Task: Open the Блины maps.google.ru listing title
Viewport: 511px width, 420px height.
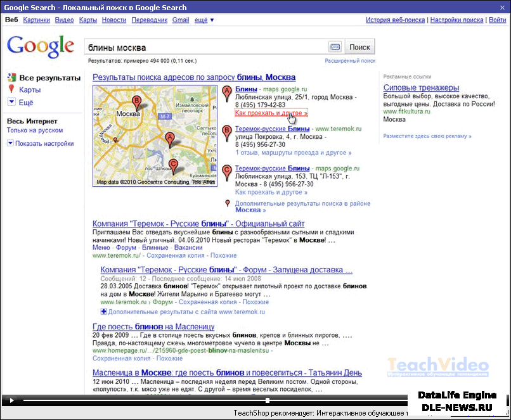Action: (x=246, y=89)
